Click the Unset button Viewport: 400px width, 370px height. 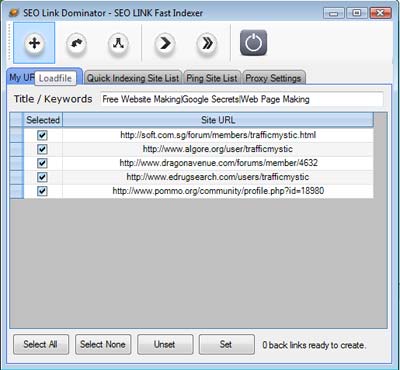pos(165,344)
